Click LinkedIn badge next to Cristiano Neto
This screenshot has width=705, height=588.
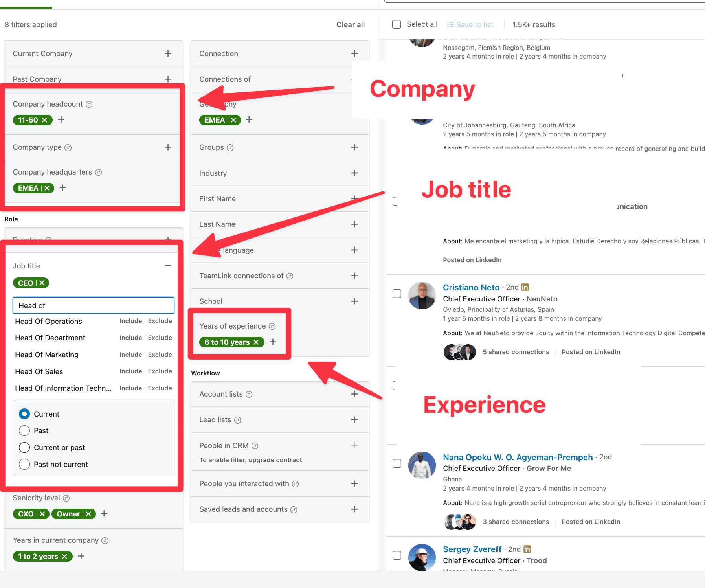[525, 287]
